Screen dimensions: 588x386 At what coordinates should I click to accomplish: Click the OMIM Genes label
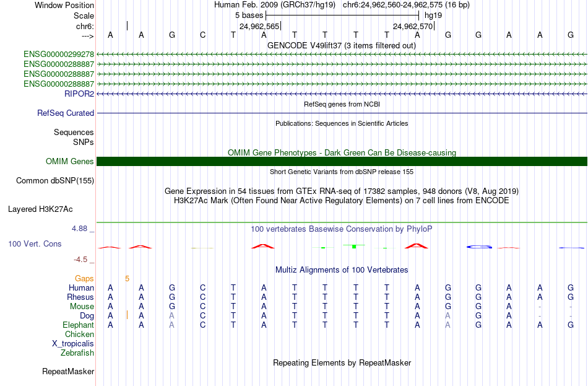70,162
